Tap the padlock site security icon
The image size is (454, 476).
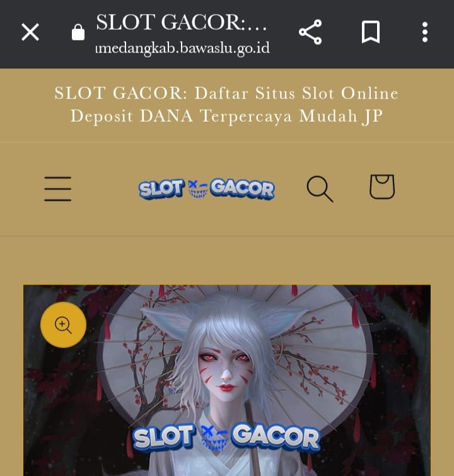[78, 32]
